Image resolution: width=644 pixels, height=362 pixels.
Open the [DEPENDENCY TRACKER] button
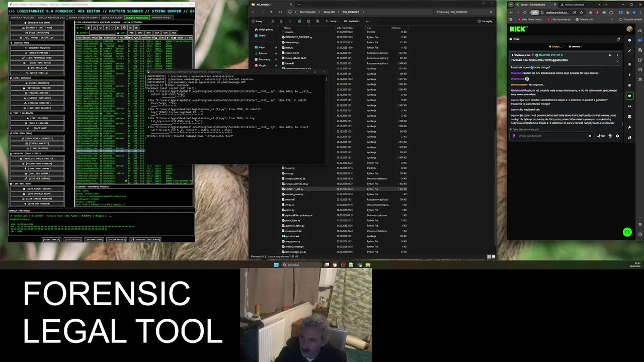(x=37, y=88)
